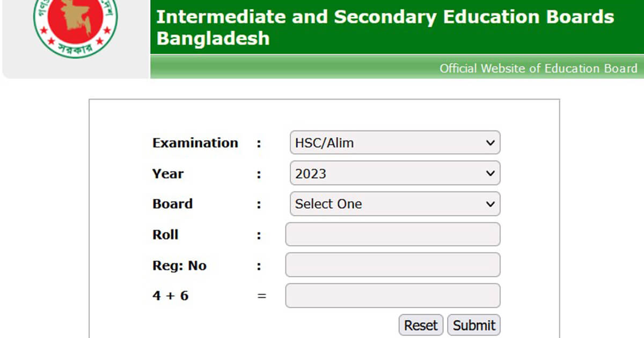Click the captcha answer field for 4 + 6
Viewport: 644px width, 338px height.
click(x=392, y=296)
